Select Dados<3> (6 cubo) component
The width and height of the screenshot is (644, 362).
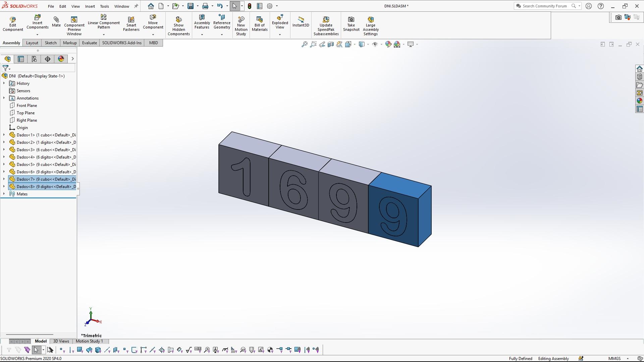43,150
